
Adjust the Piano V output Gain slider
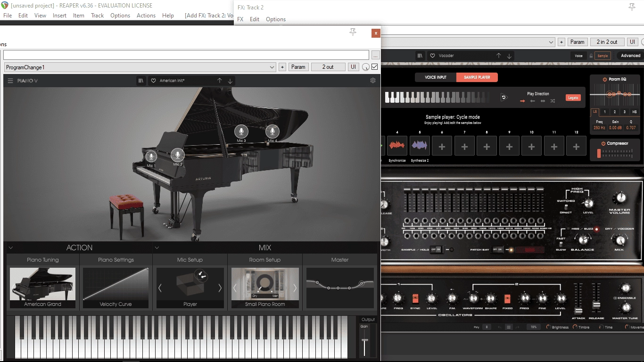pyautogui.click(x=364, y=341)
